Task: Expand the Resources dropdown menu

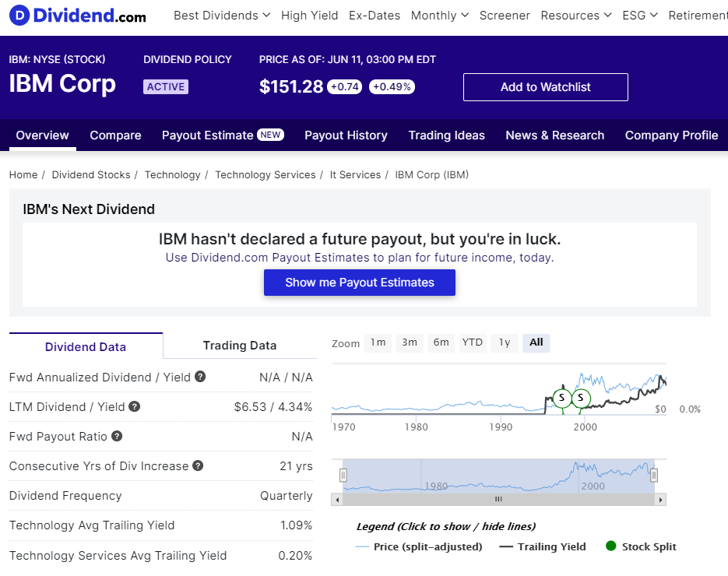Action: [576, 16]
